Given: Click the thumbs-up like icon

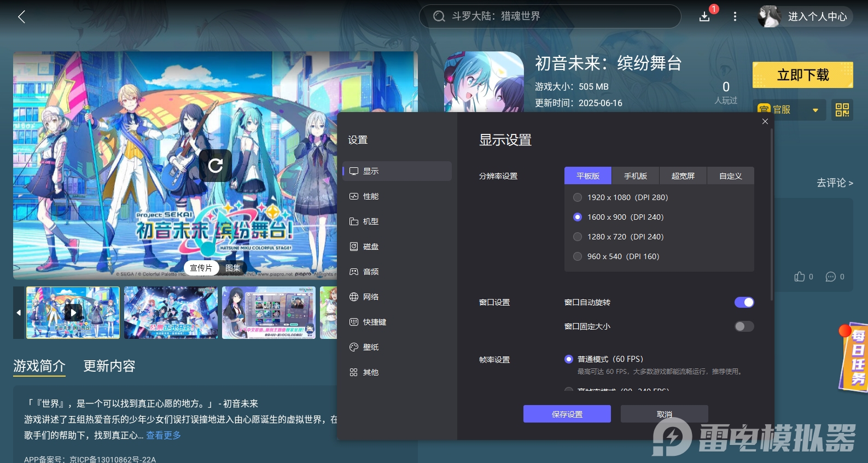Looking at the screenshot, I should click(x=800, y=277).
